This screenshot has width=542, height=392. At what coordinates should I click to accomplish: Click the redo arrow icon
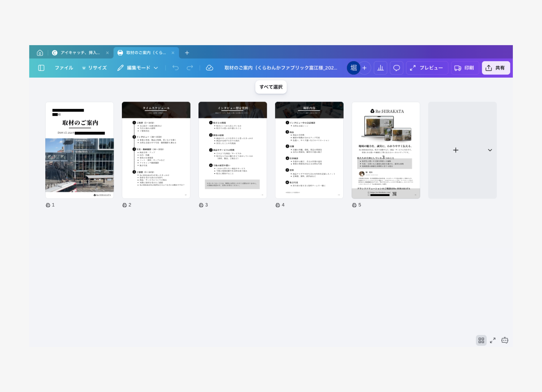click(x=190, y=68)
